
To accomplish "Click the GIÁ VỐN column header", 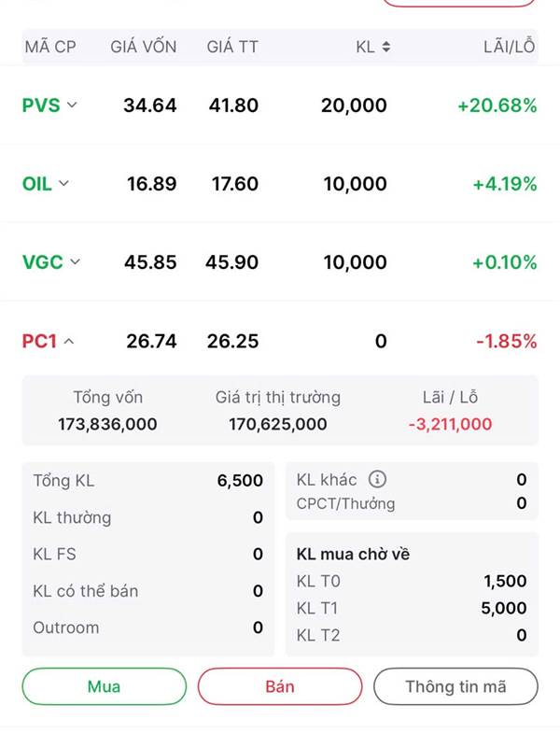I will click(x=143, y=47).
